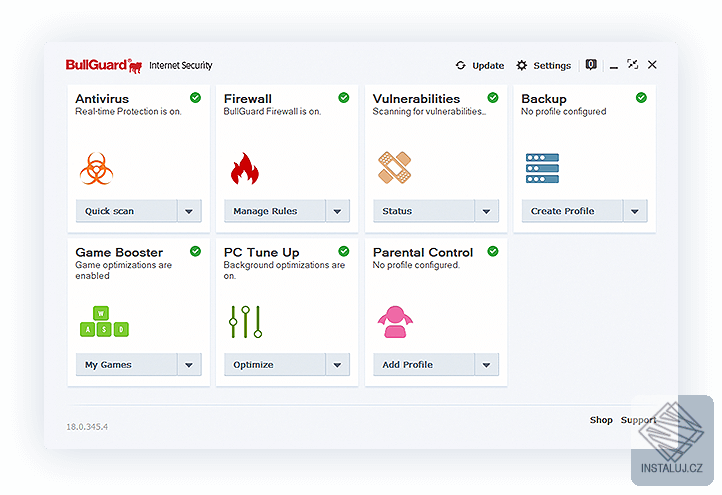The width and height of the screenshot is (722, 495).
Task: Click 'Scanning for vulnerabilities...' text
Action: (429, 111)
